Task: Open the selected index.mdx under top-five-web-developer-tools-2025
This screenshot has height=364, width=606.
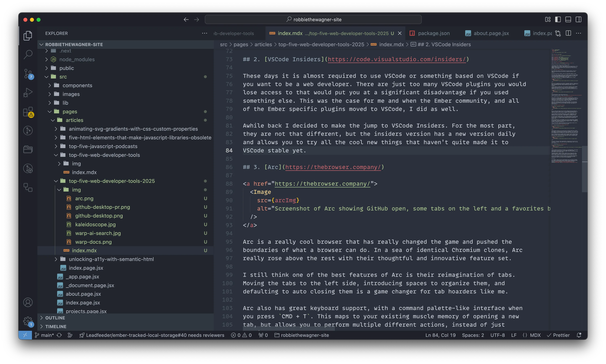Action: (125, 250)
